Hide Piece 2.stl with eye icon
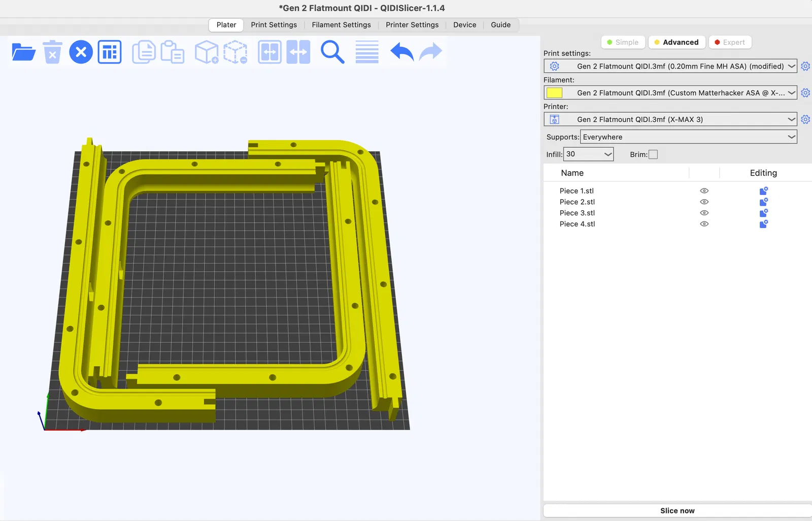The height and width of the screenshot is (521, 812). click(704, 202)
